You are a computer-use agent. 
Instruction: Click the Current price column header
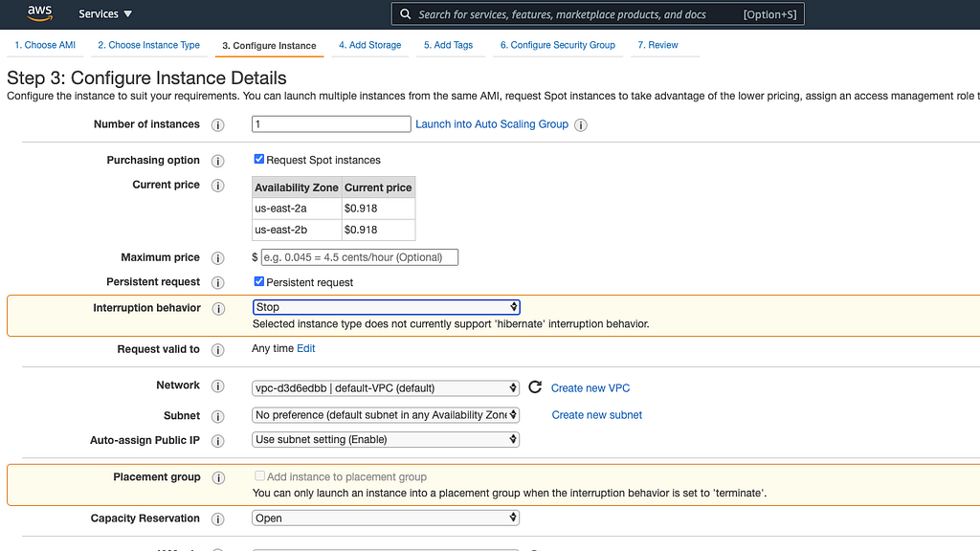378,187
